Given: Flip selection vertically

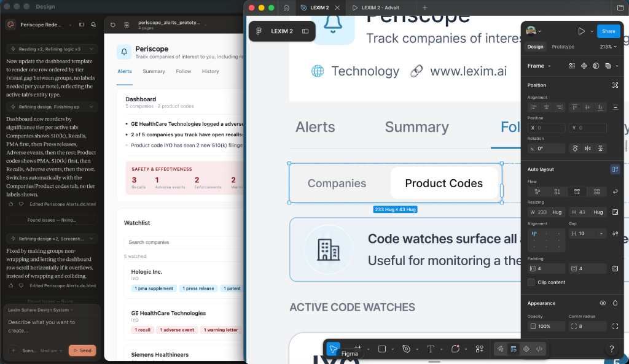Looking at the screenshot, I should (601, 149).
